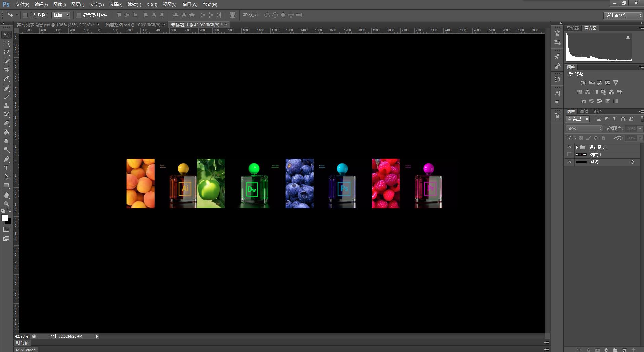Select the Path Selection tool
The height and width of the screenshot is (352, 644).
6,177
